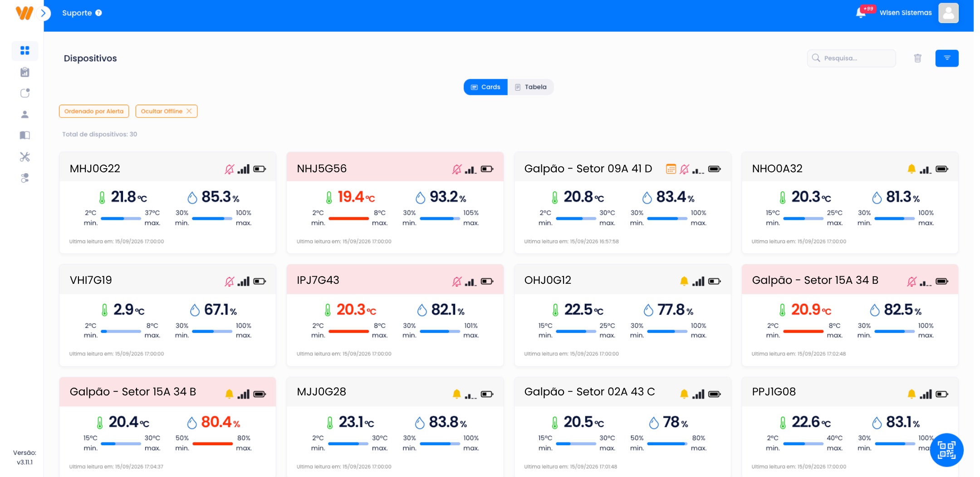980x477 pixels.
Task: Toggle muted bell on Galpão Setor 09A 41 D
Action: [685, 169]
